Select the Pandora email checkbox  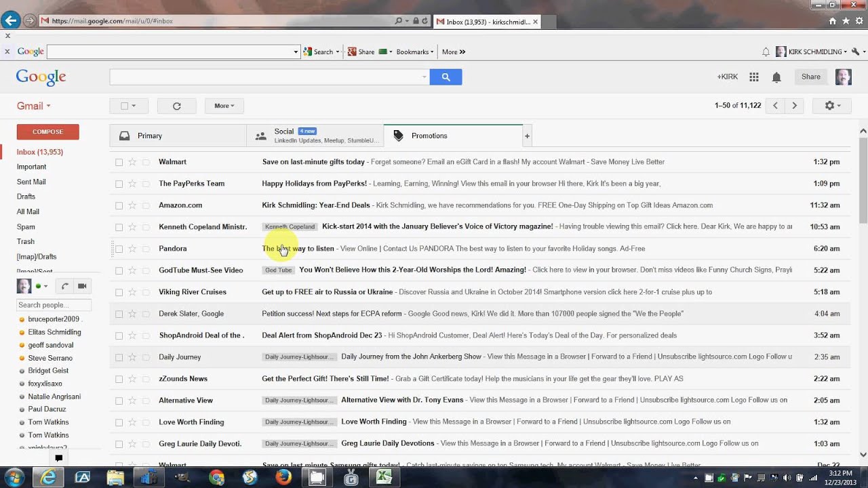pyautogui.click(x=119, y=249)
